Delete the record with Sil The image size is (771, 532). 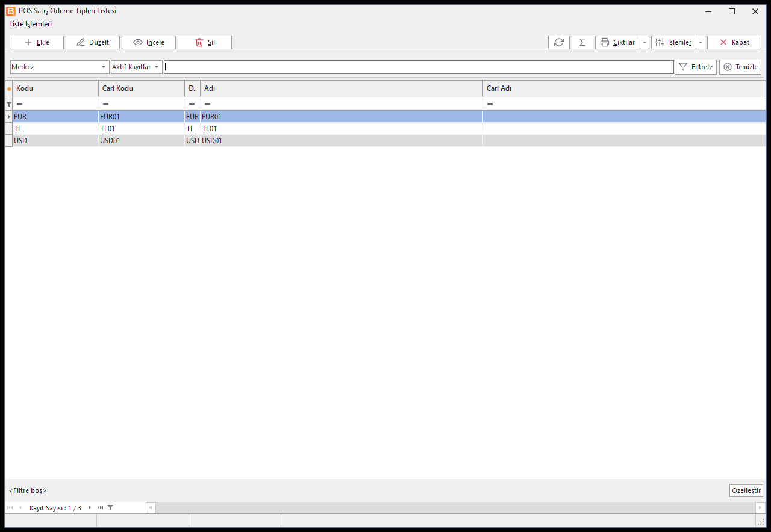click(205, 42)
